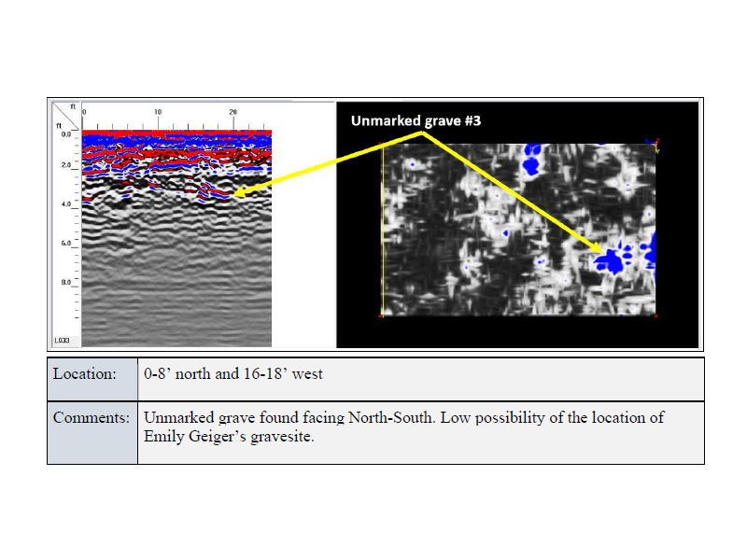
Task: Click the L033 line label
Action: coord(62,341)
